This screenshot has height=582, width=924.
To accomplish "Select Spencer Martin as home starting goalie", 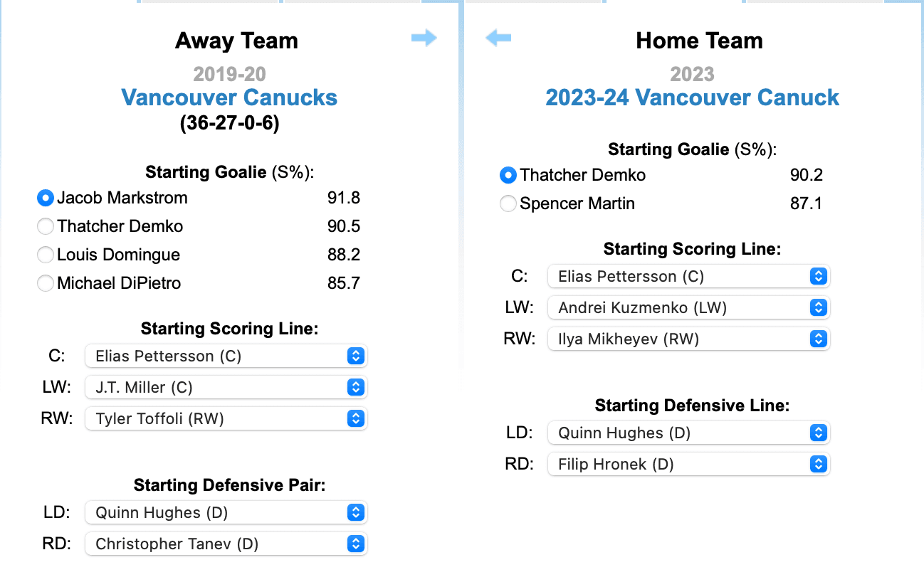I will 508,203.
